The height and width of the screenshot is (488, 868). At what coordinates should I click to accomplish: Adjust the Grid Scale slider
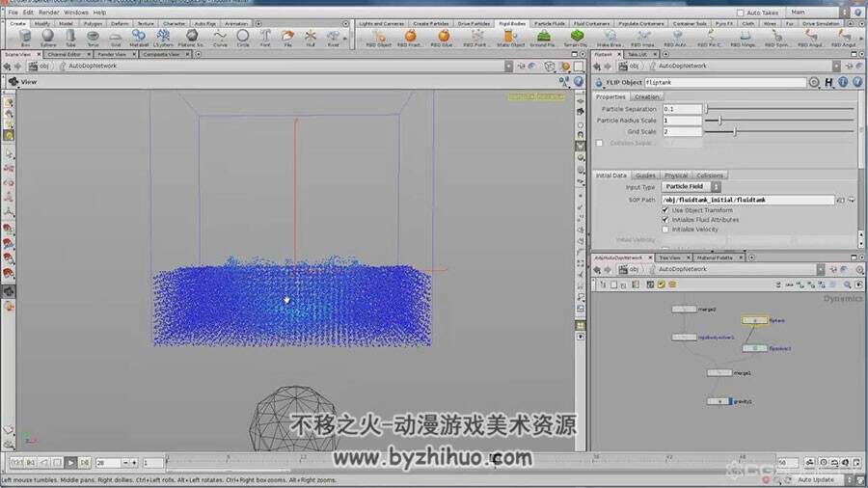click(x=779, y=132)
